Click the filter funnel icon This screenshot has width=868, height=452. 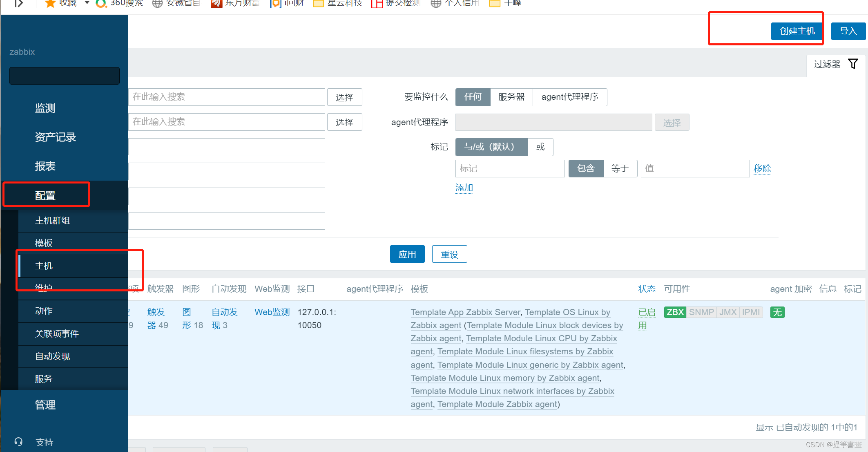853,64
